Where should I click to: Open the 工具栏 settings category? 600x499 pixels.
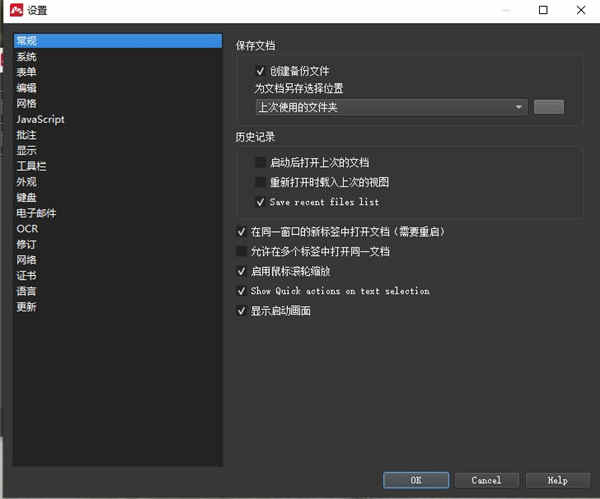pyautogui.click(x=118, y=166)
